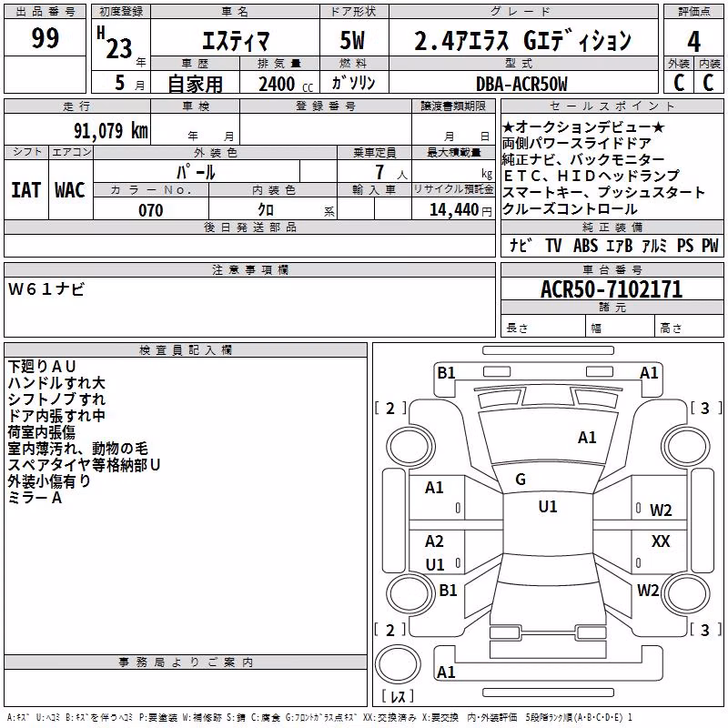This screenshot has height=728, width=728.
Task: Select the 高さ height field
Action: coord(689,328)
